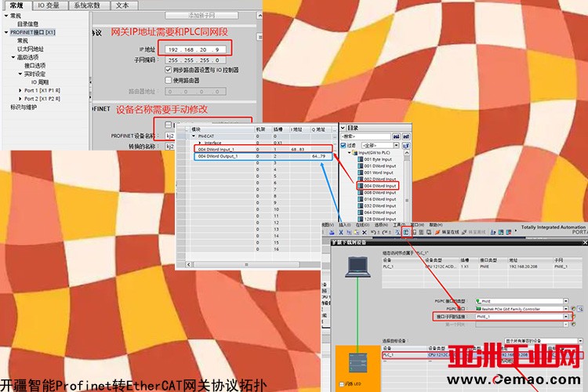Click the download to device toolbar icon
Image resolution: width=588 pixels, height=392 pixels.
(x=406, y=233)
